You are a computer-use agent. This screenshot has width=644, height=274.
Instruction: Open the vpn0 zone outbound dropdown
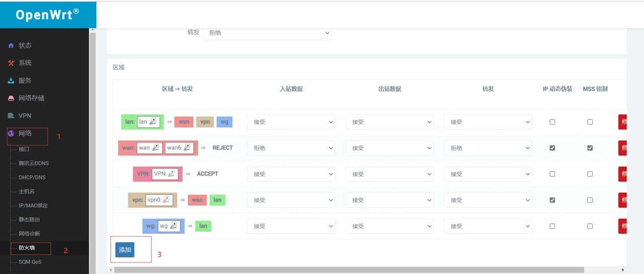(x=389, y=200)
